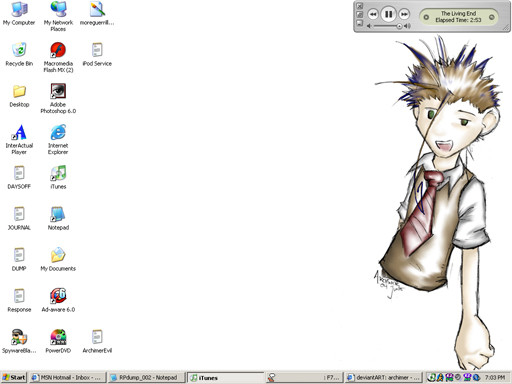Open the My Computer desktop icon
512x384 pixels.
19,13
